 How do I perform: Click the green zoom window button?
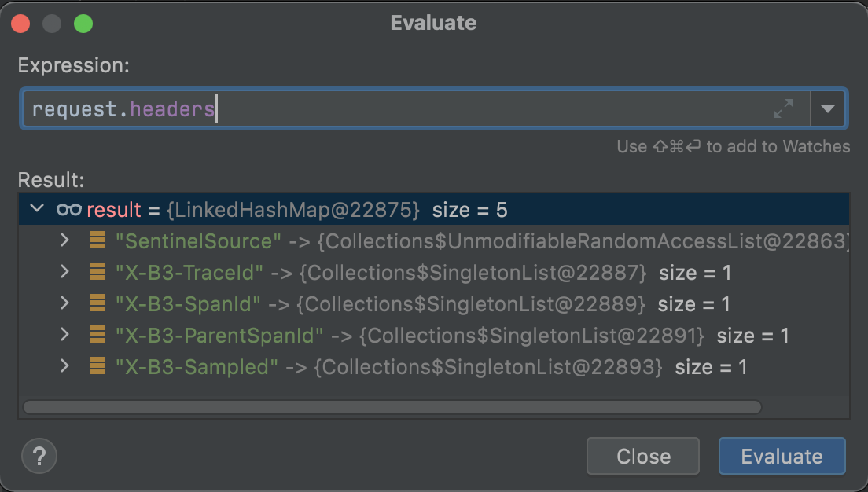click(83, 24)
